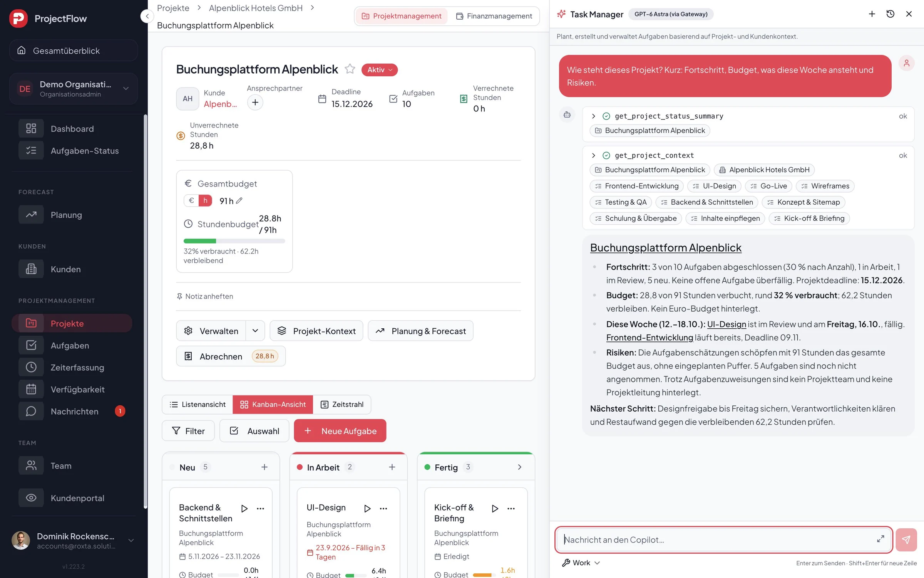Open Dominik Rockensc... user account menu
This screenshot has height=578, width=924.
(x=74, y=540)
